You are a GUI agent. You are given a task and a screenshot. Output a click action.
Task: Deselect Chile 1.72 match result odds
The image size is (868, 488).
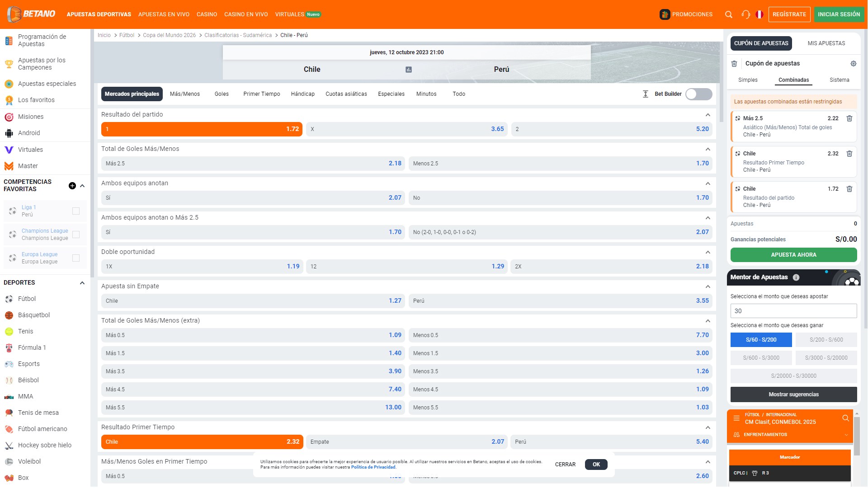(x=202, y=129)
